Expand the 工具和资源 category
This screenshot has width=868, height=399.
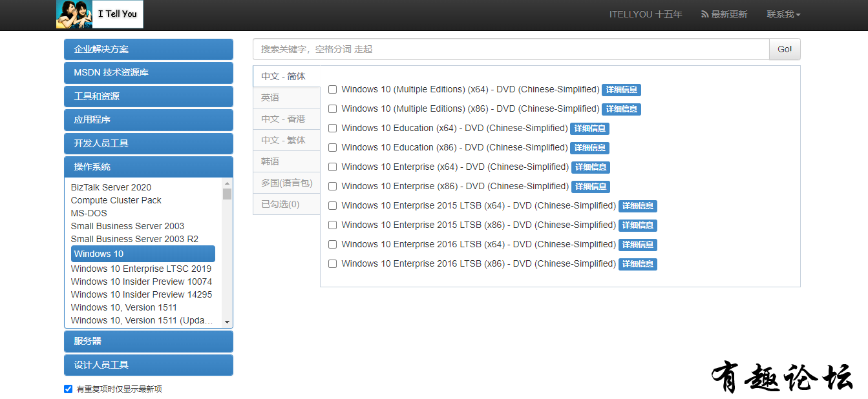pyautogui.click(x=149, y=96)
